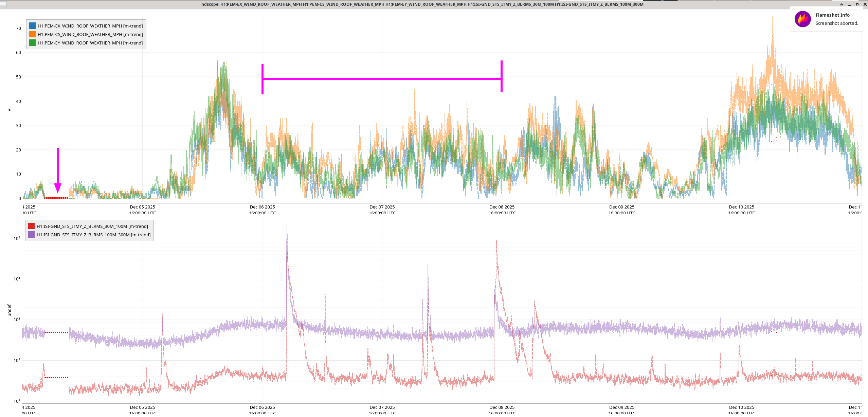Close the ndscope window
Image resolution: width=868 pixels, height=417 pixels.
[x=865, y=4]
